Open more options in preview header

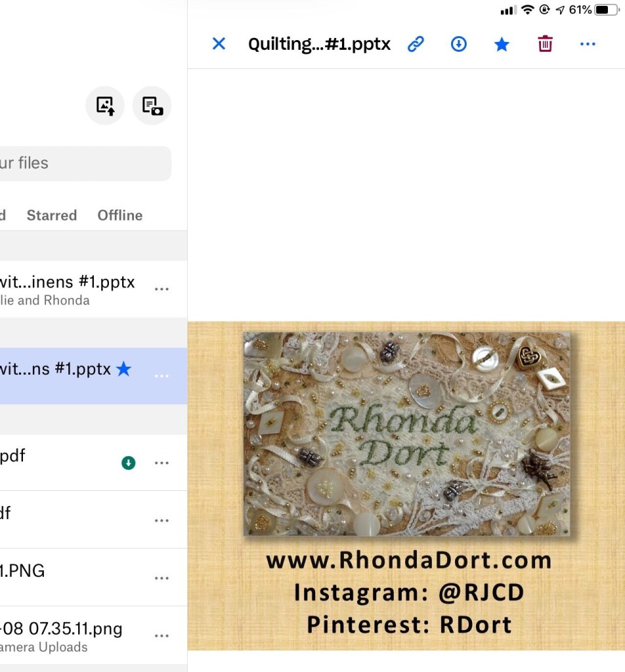tap(588, 44)
